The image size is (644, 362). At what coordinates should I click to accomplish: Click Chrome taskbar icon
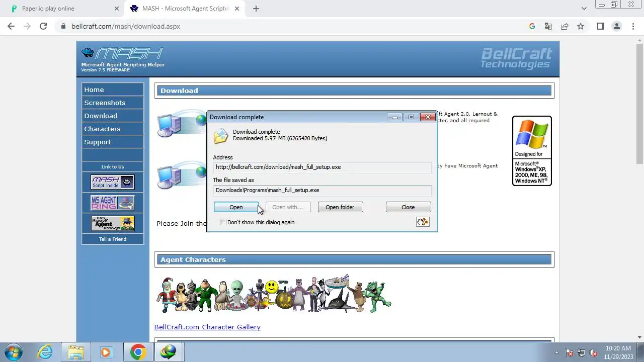(138, 352)
